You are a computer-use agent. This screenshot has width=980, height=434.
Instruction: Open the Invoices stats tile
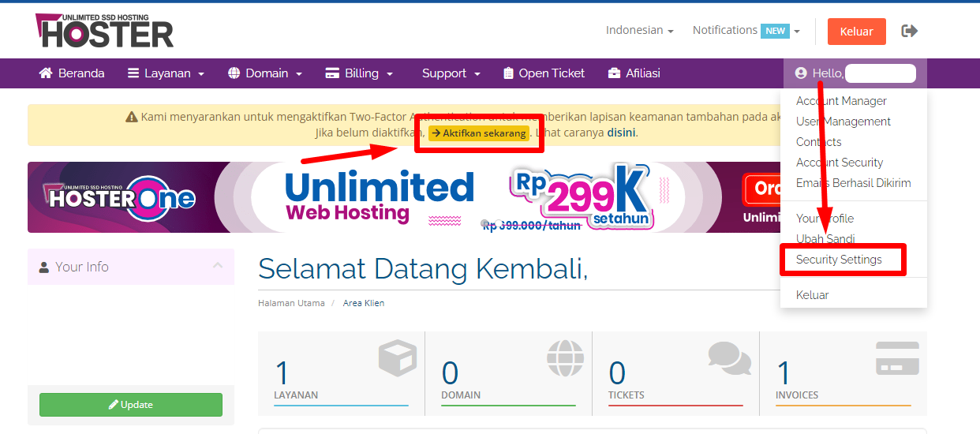point(843,373)
